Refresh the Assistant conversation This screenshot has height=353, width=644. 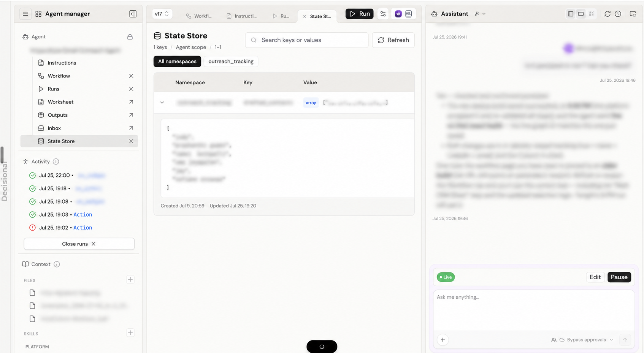coord(608,14)
